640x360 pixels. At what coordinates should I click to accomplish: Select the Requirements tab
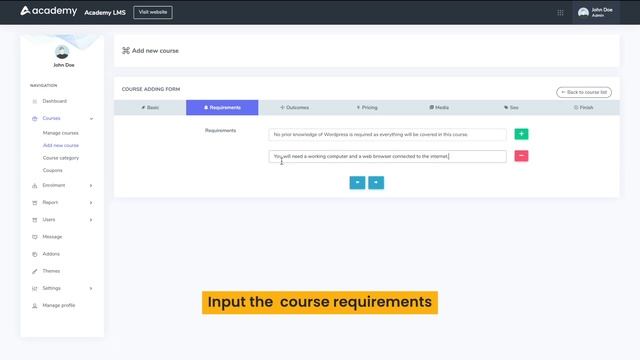(222, 107)
